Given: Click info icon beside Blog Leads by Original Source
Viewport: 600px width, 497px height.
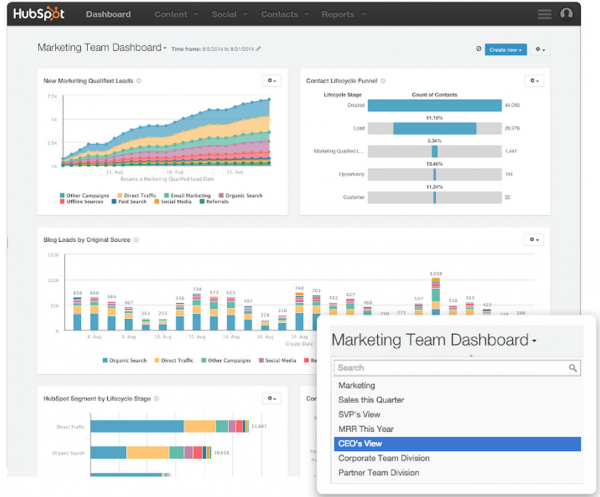Looking at the screenshot, I should [x=136, y=240].
